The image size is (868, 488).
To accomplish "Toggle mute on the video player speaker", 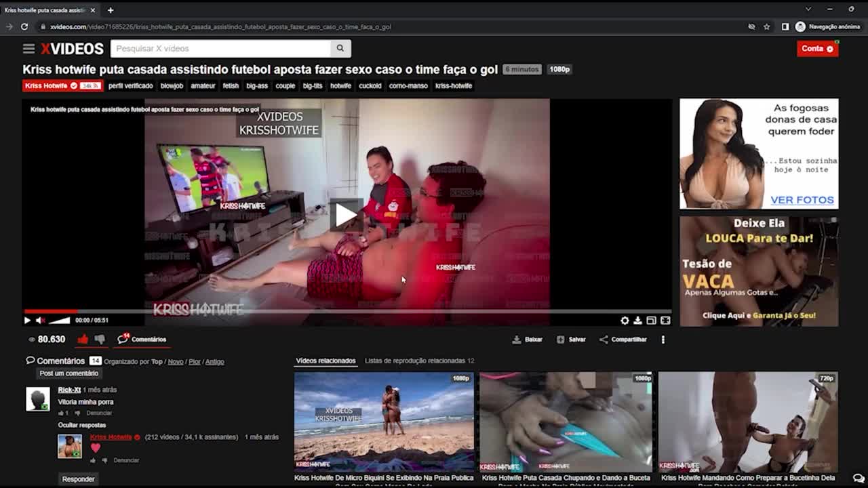I will pos(40,321).
